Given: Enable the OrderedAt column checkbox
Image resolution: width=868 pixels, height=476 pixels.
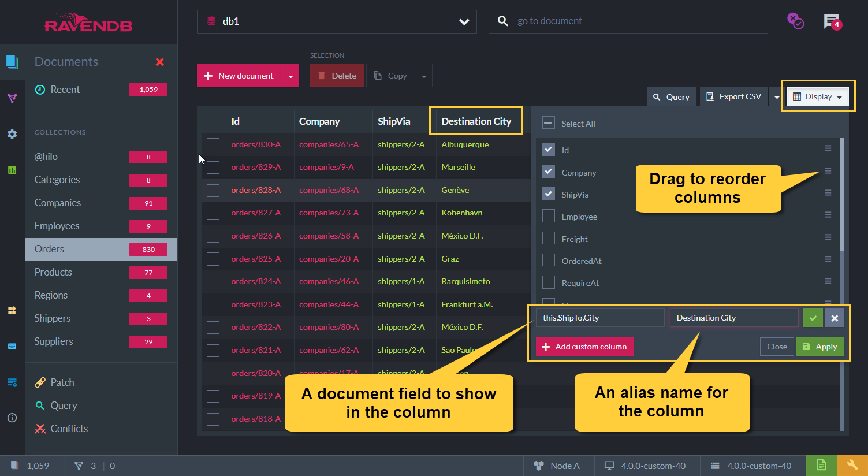Looking at the screenshot, I should pos(549,261).
